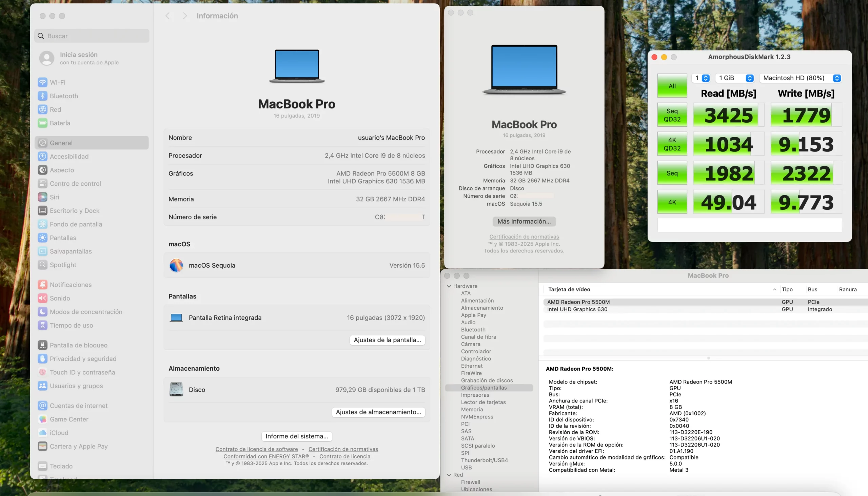Open Sonido icon in sidebar
This screenshot has height=496, width=868.
pyautogui.click(x=42, y=298)
